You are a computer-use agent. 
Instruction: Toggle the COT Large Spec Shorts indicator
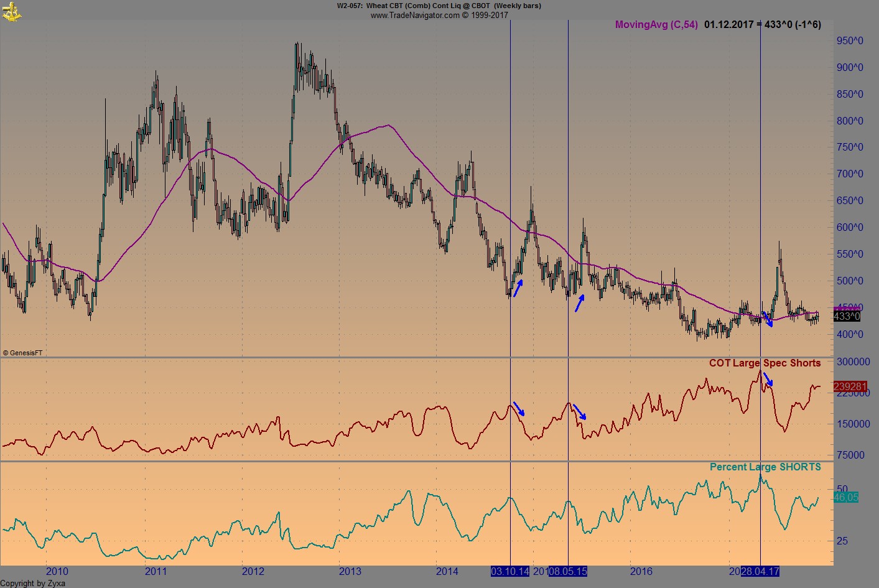(766, 363)
